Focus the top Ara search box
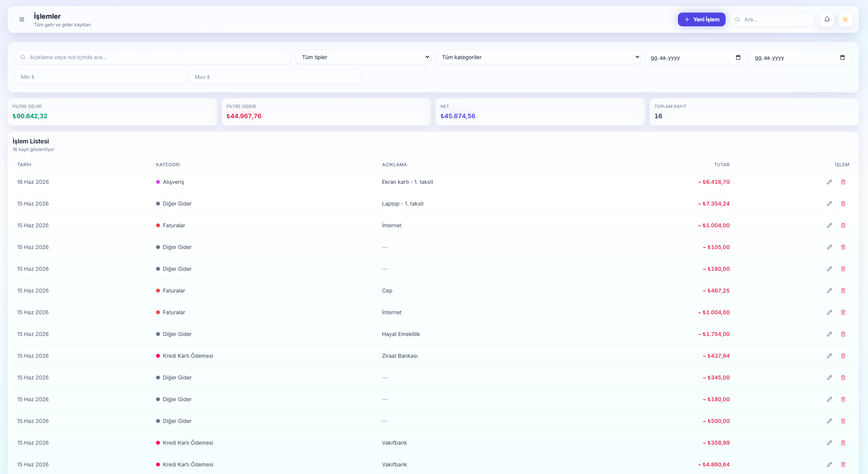 [x=773, y=19]
